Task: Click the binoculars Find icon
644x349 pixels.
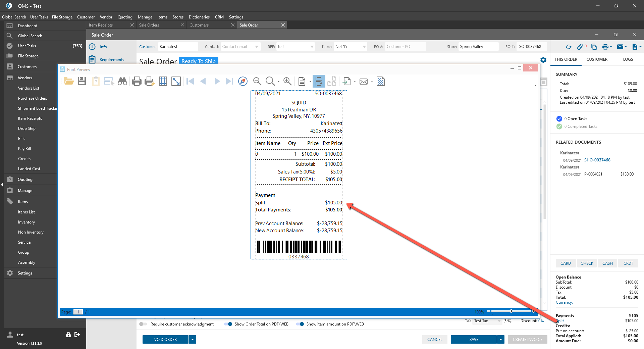Action: click(x=122, y=81)
